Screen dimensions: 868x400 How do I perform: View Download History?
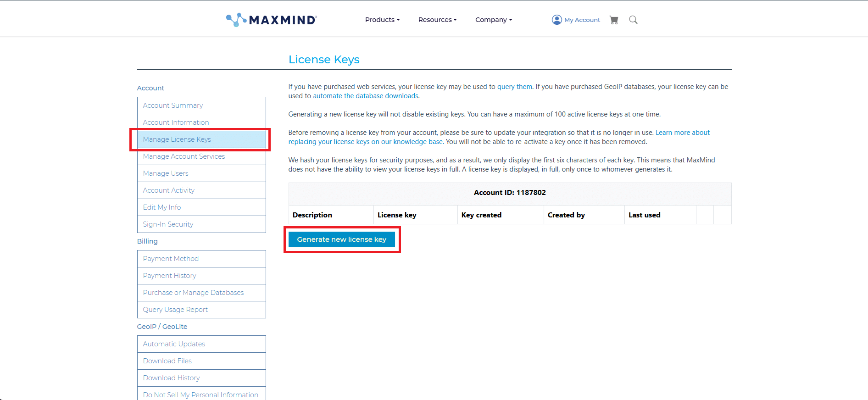click(x=201, y=378)
